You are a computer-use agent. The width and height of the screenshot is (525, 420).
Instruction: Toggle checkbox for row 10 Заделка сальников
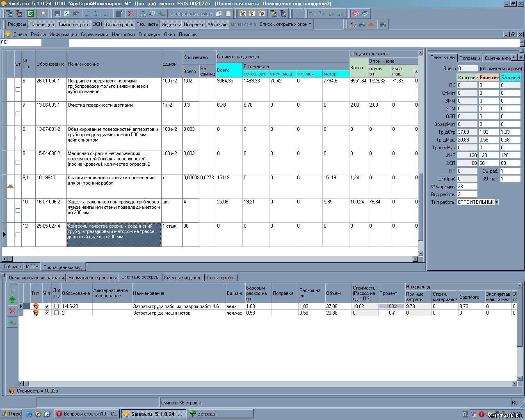[x=18, y=210]
